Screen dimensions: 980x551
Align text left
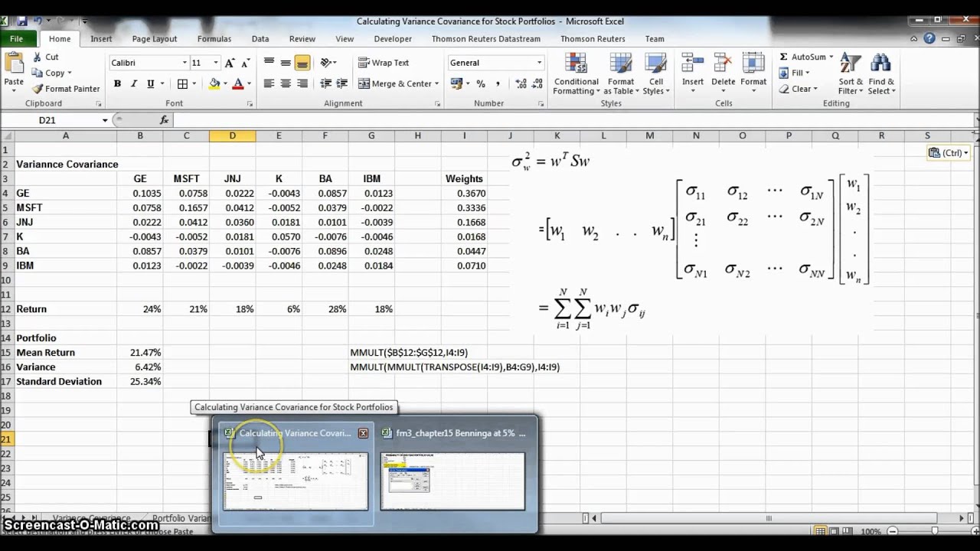269,84
